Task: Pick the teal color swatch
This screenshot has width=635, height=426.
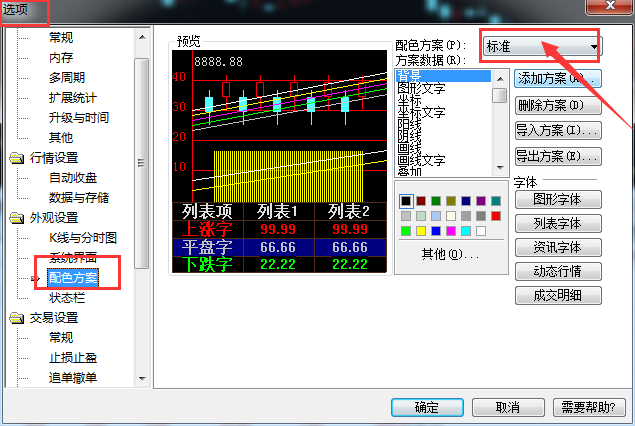Action: click(496, 201)
